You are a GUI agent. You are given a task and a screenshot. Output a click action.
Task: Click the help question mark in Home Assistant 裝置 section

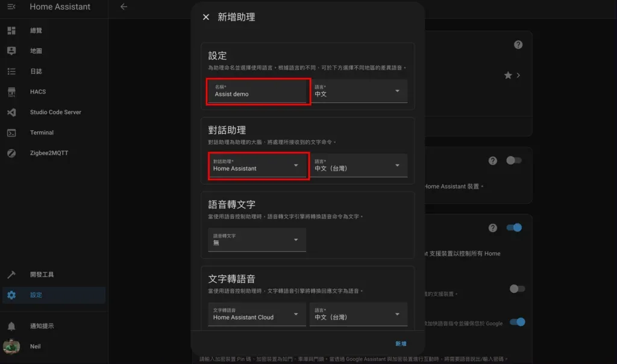tap(492, 161)
